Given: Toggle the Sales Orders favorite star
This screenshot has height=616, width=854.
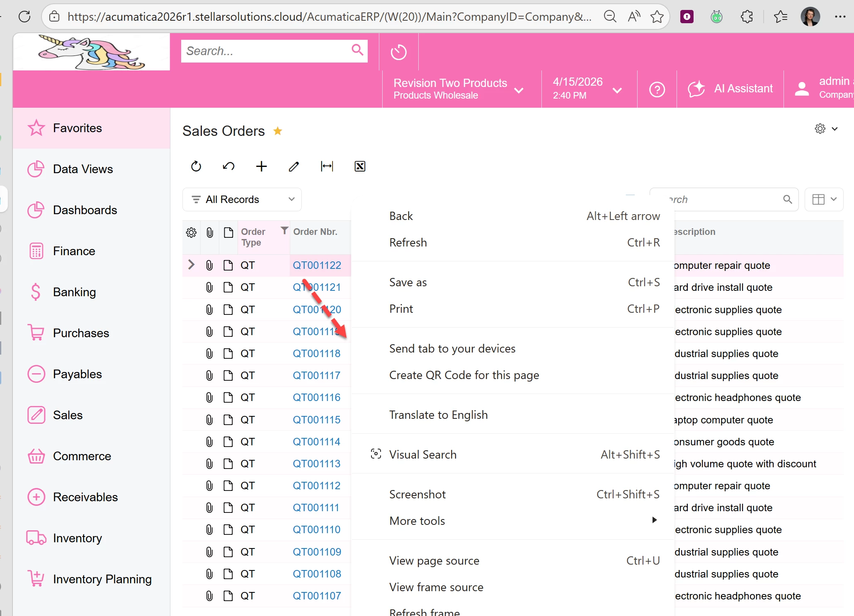Looking at the screenshot, I should coord(278,131).
